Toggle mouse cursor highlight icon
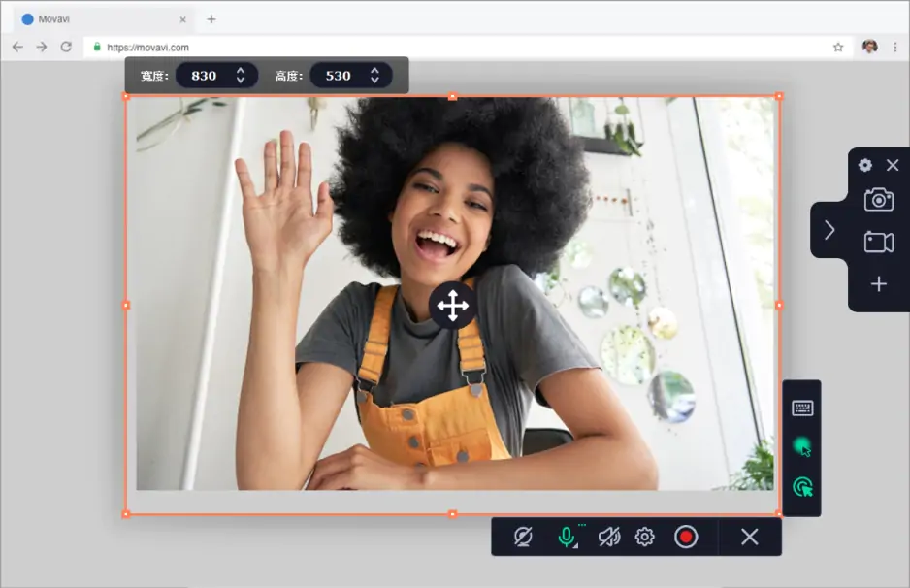This screenshot has width=910, height=588. click(x=802, y=447)
